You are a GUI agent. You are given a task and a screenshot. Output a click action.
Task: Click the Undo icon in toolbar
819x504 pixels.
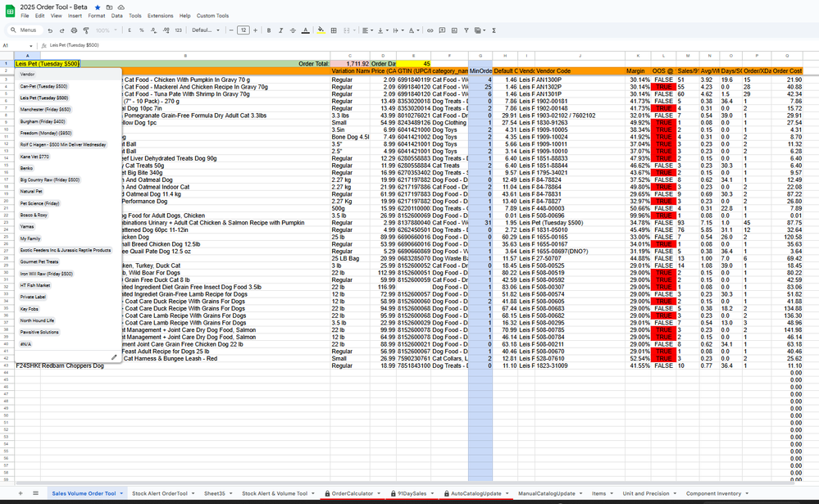[51, 30]
